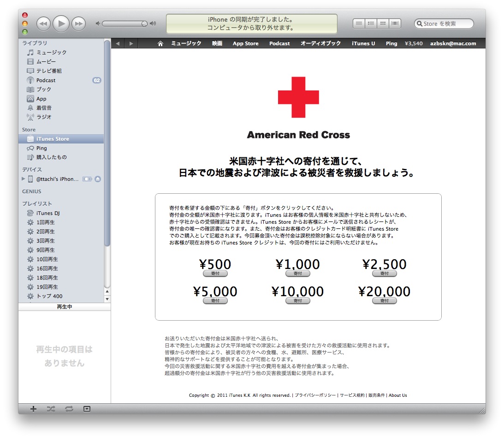The image size is (504, 442).
Task: Select the iTunes U tab
Action: coord(363,43)
